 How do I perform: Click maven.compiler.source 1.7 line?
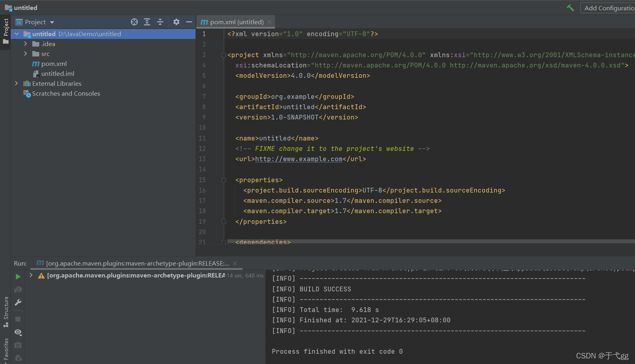point(342,201)
